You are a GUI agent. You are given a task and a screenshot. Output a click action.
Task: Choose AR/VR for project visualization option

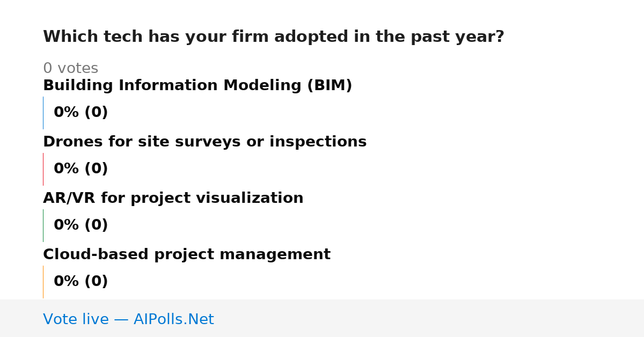pos(173,199)
